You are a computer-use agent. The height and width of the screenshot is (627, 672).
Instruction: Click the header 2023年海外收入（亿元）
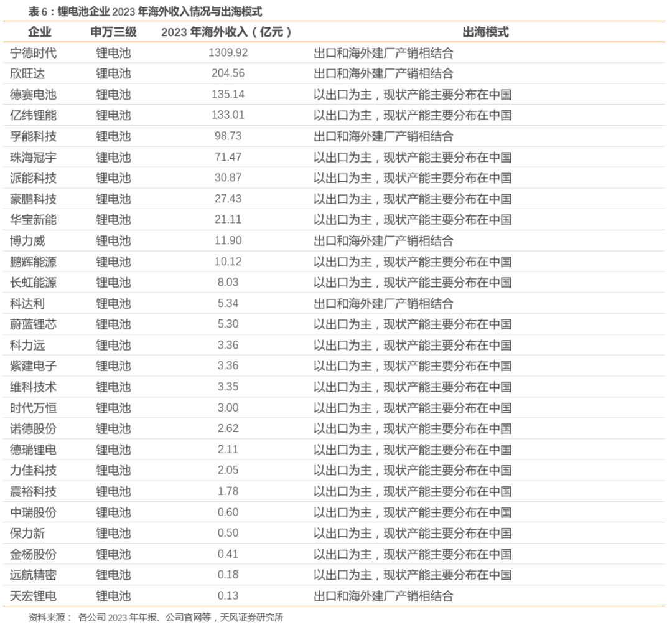[226, 32]
